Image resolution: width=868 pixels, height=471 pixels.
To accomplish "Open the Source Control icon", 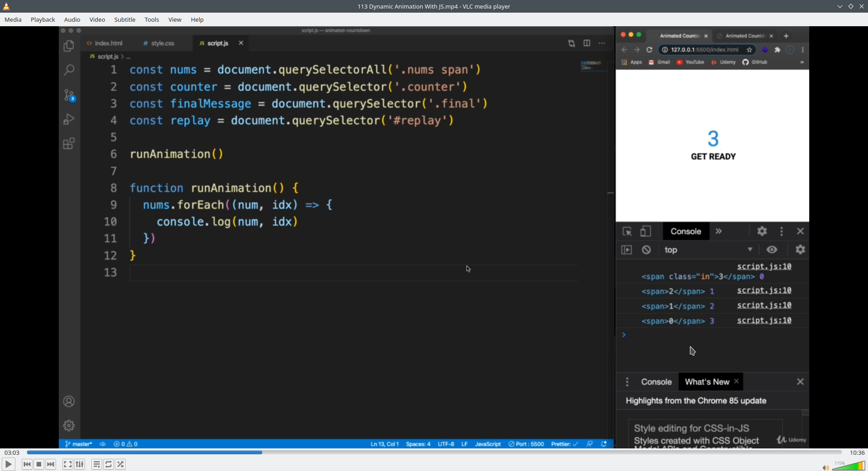I will 69,95.
